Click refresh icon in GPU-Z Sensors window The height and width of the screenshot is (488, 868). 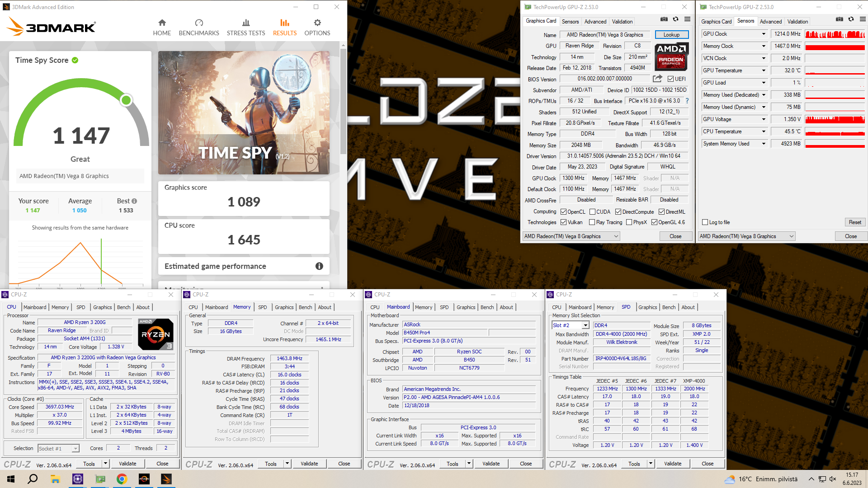click(851, 19)
